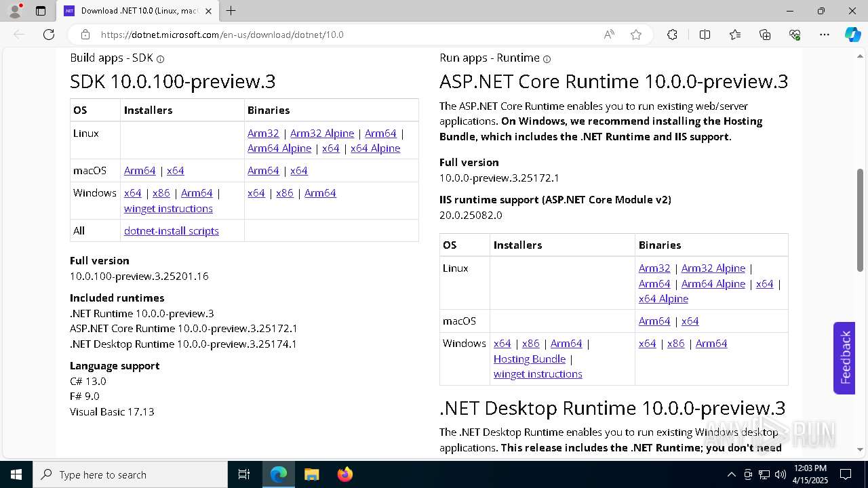Open the Feedback side button

pos(844,358)
